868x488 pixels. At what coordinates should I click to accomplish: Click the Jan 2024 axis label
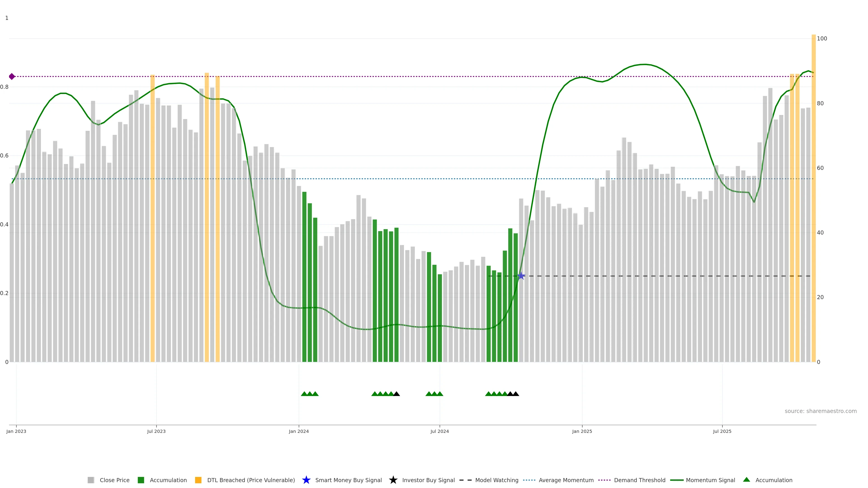click(299, 432)
